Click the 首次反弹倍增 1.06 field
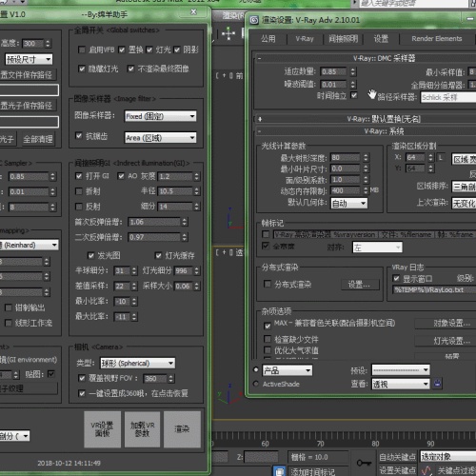Screen dimensions: 476x476 click(154, 222)
